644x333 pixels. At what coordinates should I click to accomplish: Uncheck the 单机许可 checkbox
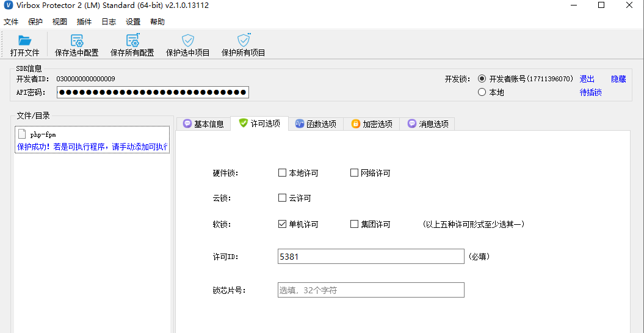(282, 224)
